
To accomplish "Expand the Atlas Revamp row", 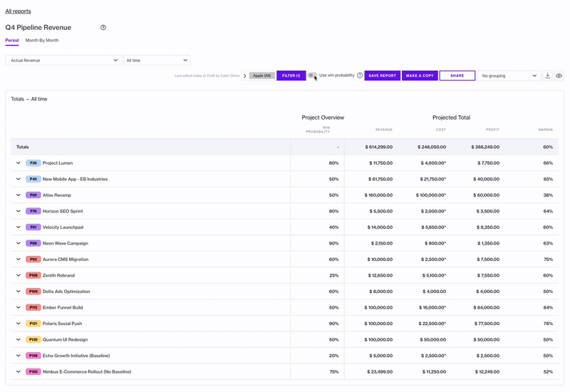I will [x=19, y=195].
